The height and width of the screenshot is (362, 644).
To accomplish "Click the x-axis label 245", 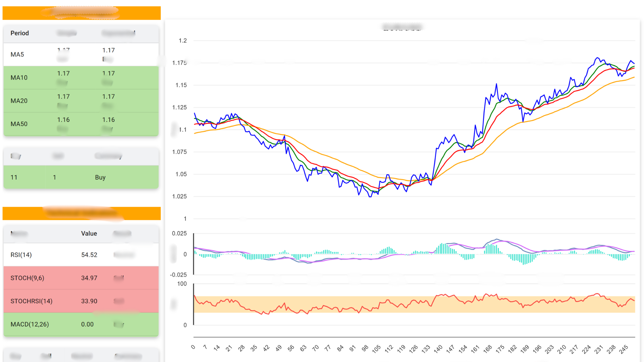I will point(623,349).
